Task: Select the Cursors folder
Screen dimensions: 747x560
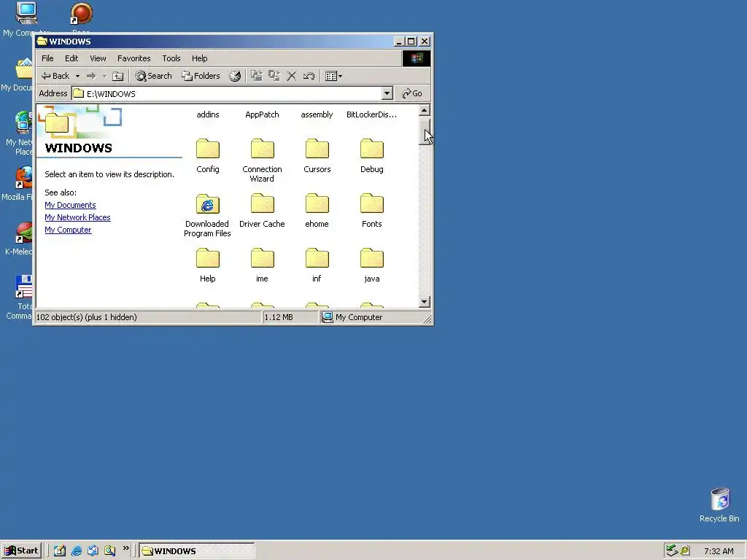Action: point(317,156)
